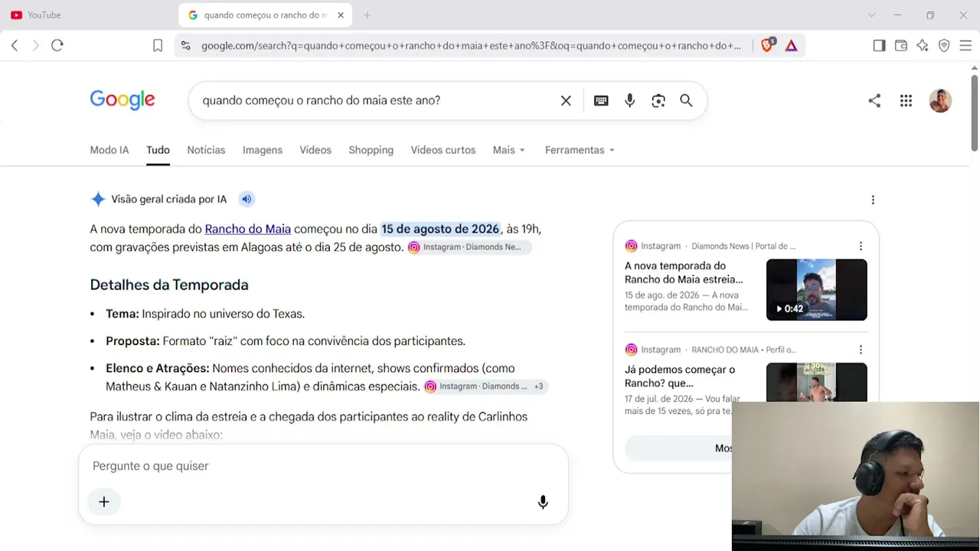980x551 pixels.
Task: Switch to Vídeos curtos tab
Action: [443, 150]
